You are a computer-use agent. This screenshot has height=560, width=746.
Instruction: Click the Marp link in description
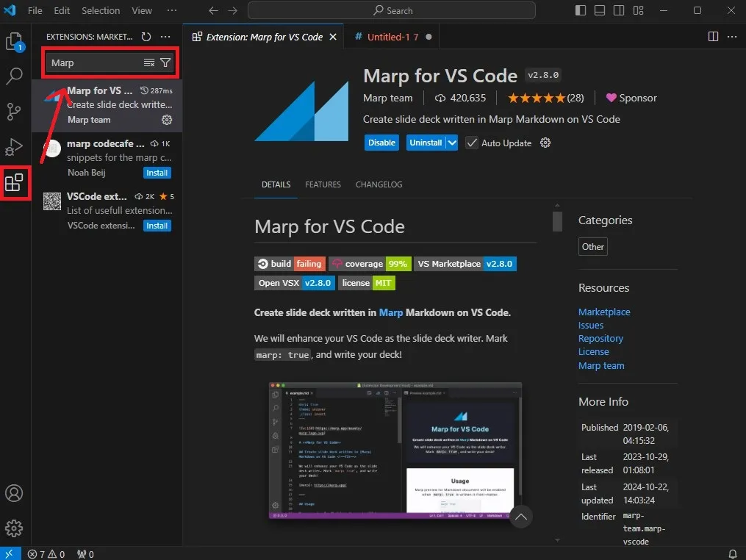coord(390,312)
